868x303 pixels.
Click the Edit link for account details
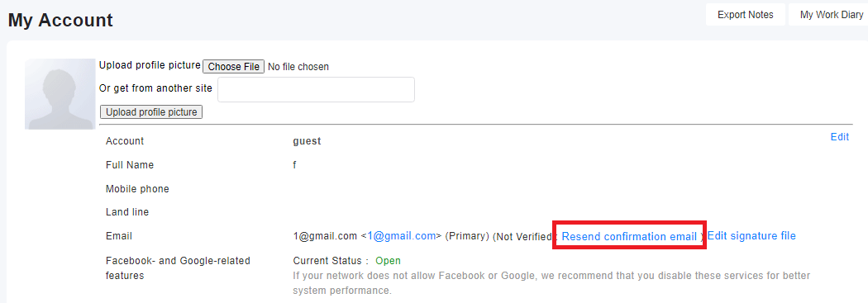coord(839,136)
